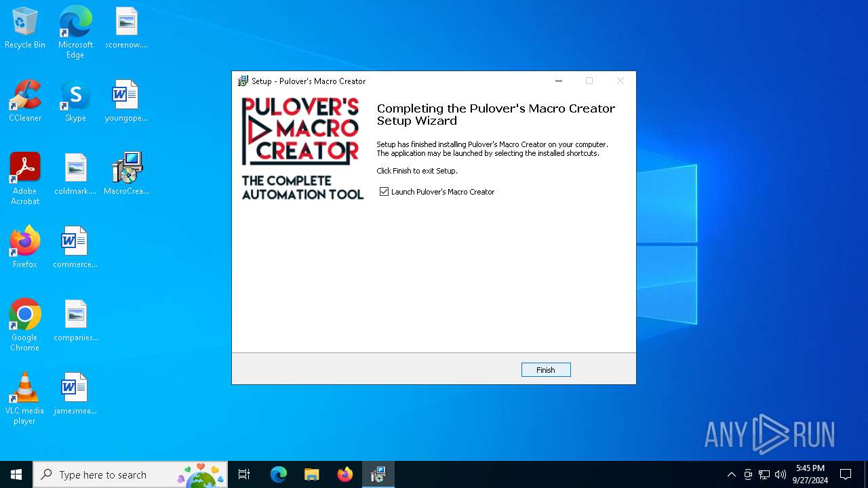
Task: Click the meet now tray icon
Action: click(x=748, y=474)
